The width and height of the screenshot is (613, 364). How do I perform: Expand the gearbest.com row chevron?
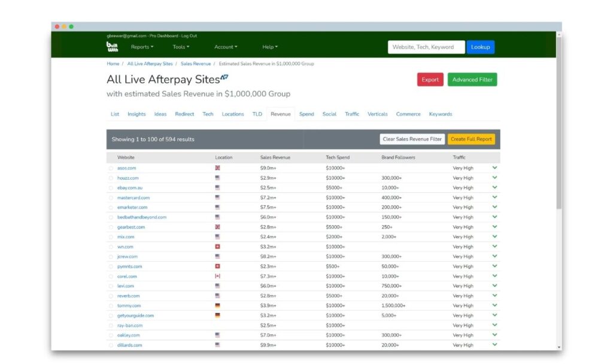[x=494, y=227]
